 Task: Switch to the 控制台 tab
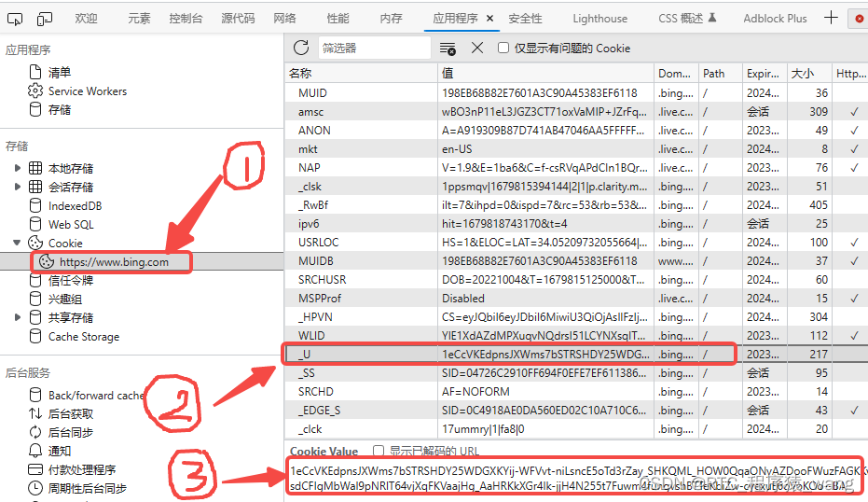(186, 18)
